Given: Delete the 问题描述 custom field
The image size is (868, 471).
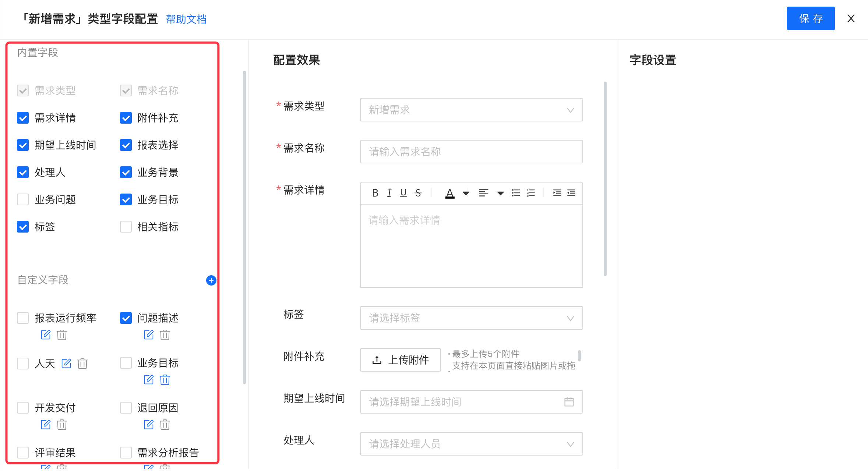Looking at the screenshot, I should click(x=165, y=335).
